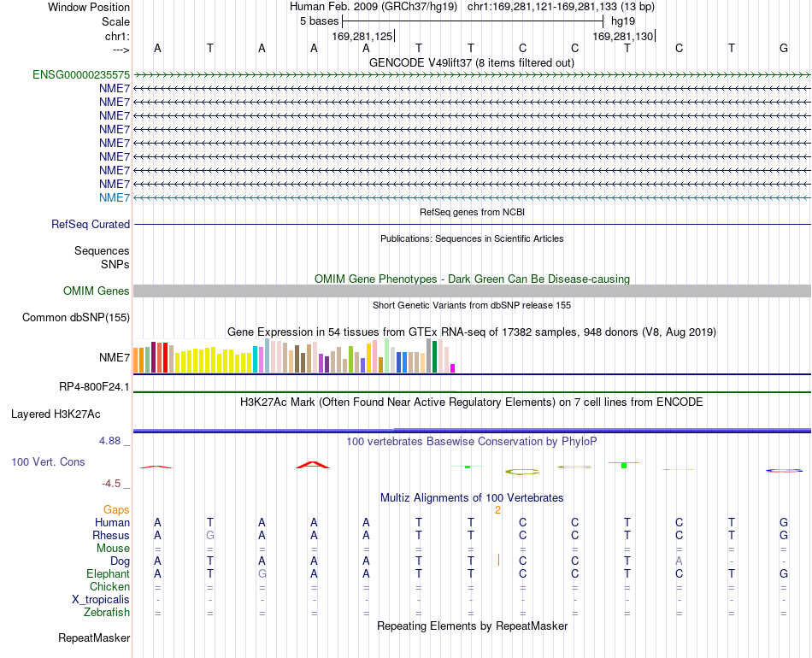Click the -4.5 PhyloP scale value
The width and height of the screenshot is (812, 658).
tap(111, 484)
